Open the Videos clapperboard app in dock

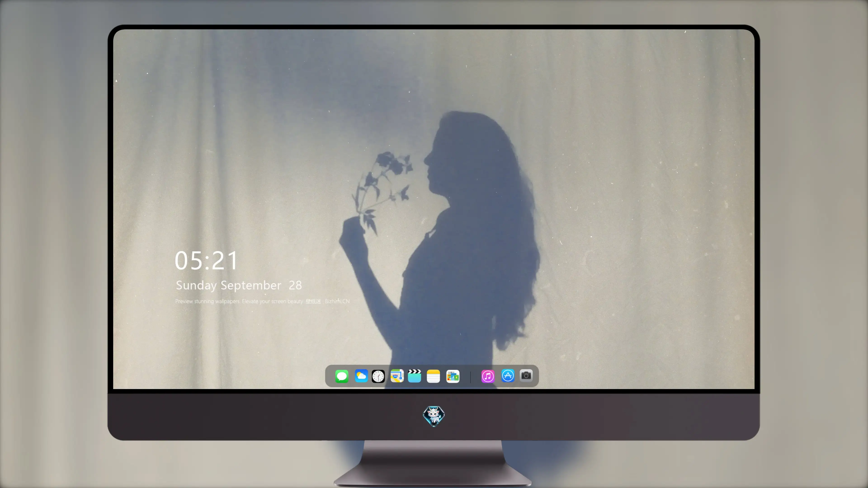(x=415, y=376)
